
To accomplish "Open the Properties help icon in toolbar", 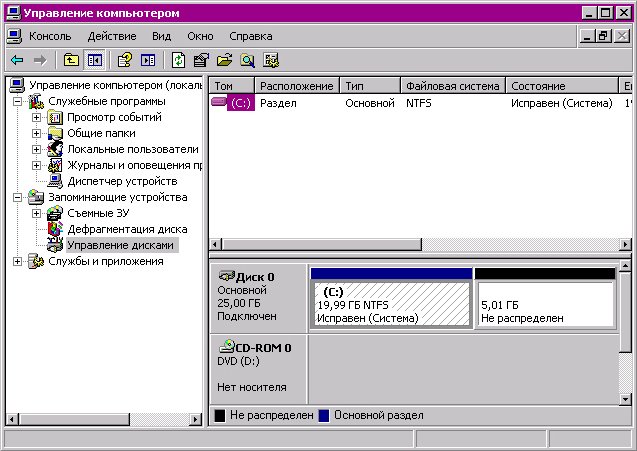I will (124, 61).
